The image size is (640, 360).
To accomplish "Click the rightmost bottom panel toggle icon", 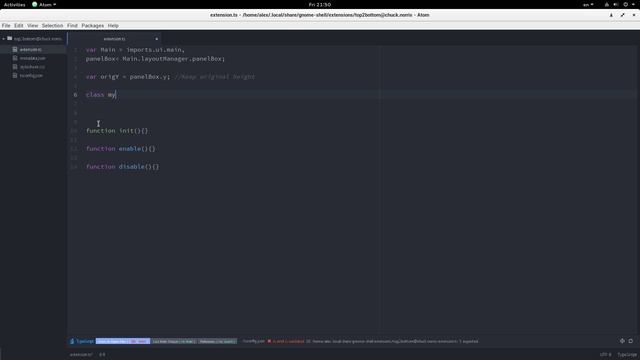I will pyautogui.click(x=631, y=341).
